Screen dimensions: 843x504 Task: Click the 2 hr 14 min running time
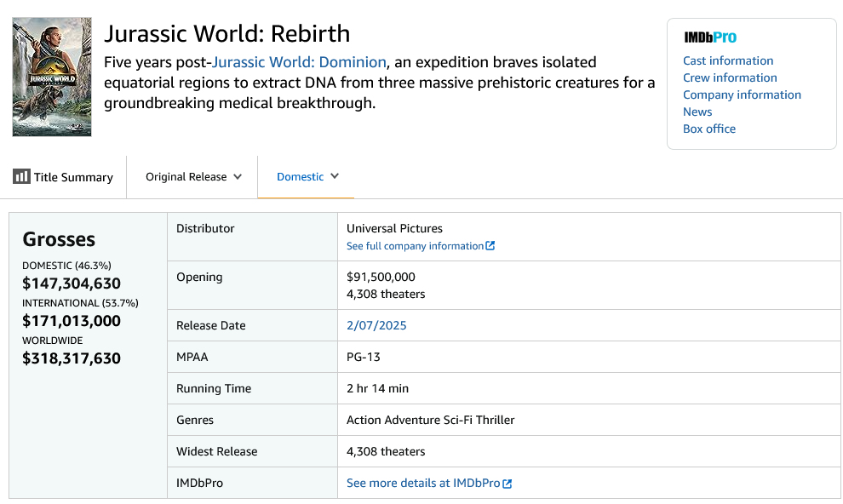(377, 388)
